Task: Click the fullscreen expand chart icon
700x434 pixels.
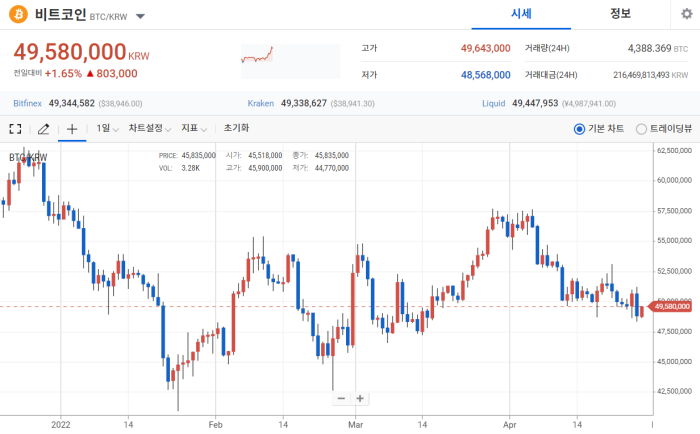Action: pyautogui.click(x=15, y=129)
